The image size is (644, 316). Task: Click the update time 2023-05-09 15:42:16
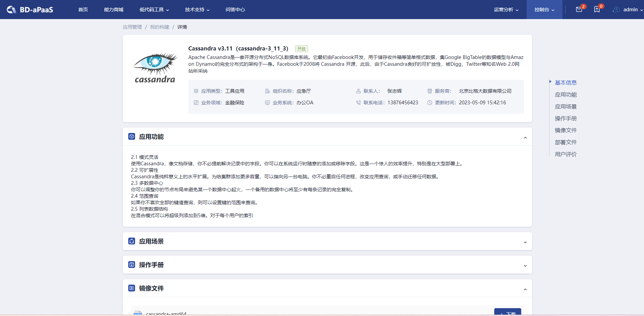tap(482, 103)
